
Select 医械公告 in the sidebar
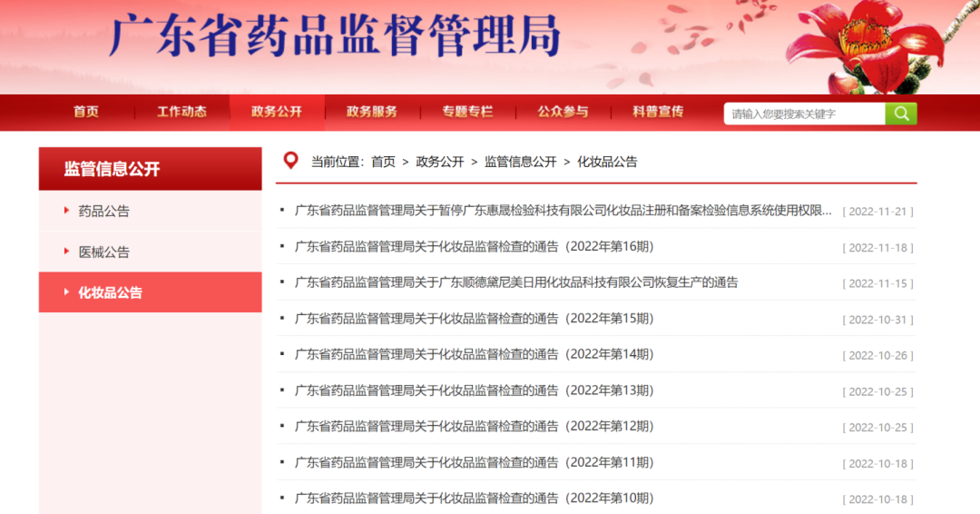[104, 252]
